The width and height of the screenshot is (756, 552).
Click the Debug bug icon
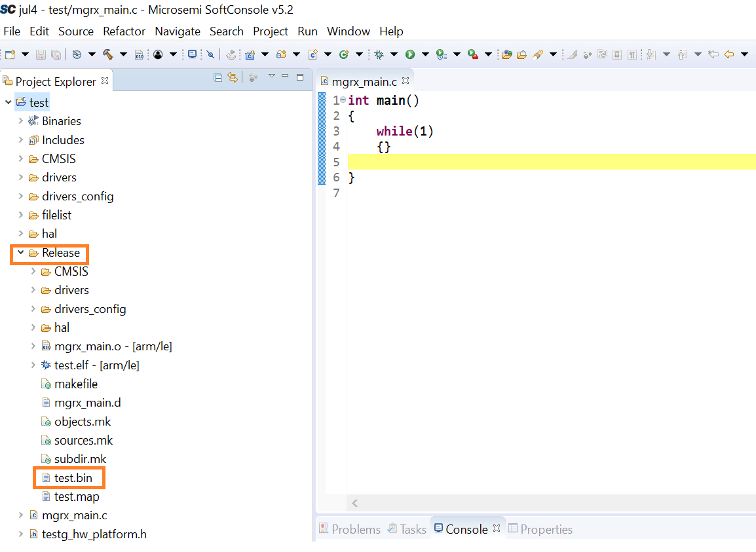(379, 54)
